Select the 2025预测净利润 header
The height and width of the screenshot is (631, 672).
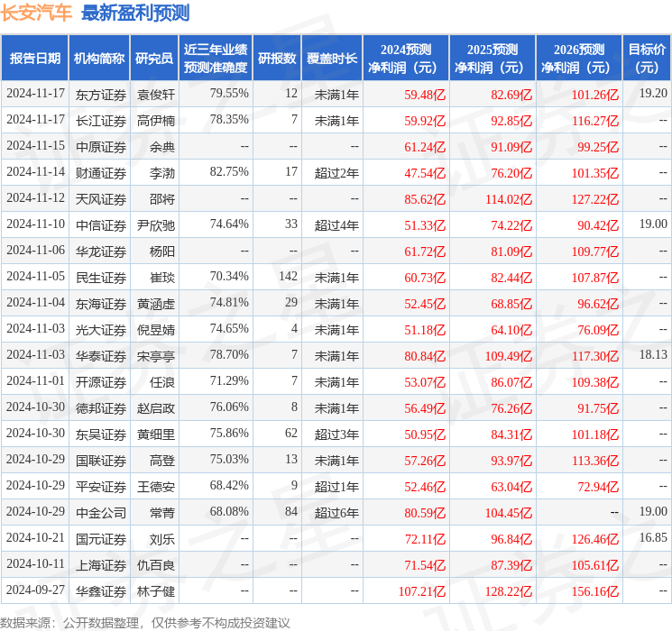click(492, 59)
